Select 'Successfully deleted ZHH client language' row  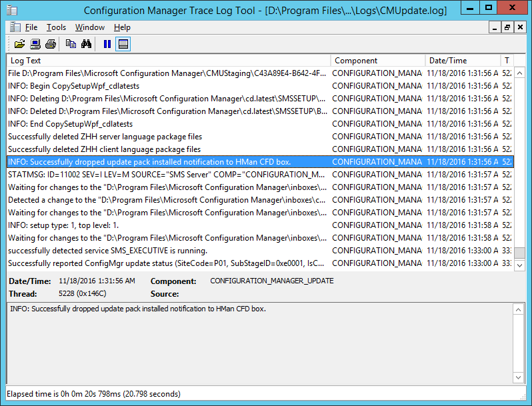click(260, 149)
